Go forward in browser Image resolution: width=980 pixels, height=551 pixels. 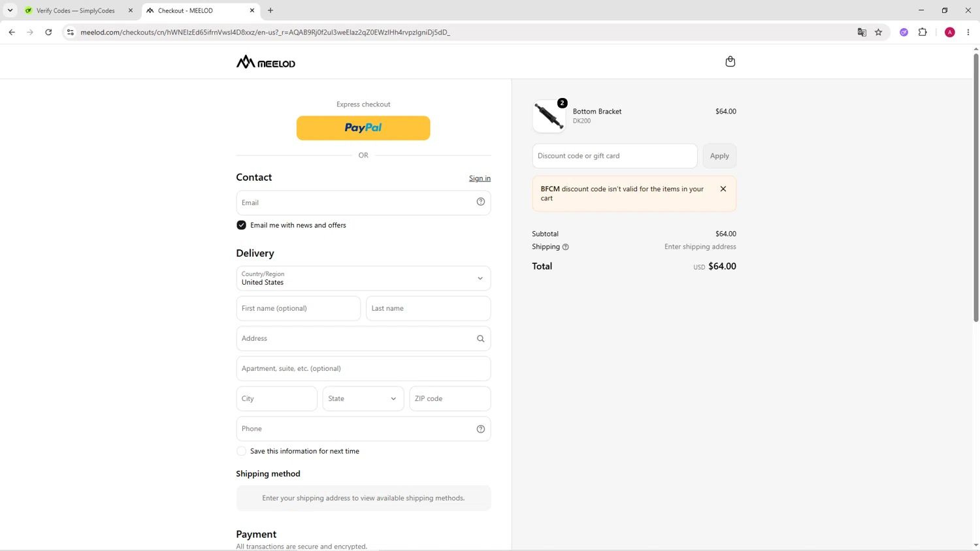coord(30,32)
